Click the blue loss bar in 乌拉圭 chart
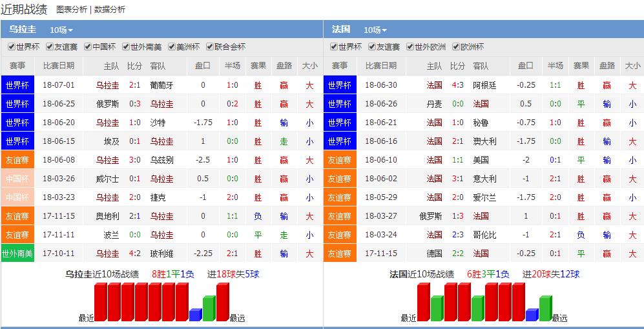 click(x=196, y=315)
